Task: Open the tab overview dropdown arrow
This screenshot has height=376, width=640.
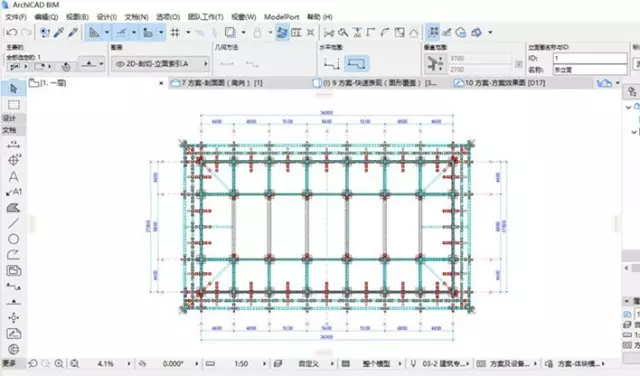Action: tap(618, 83)
